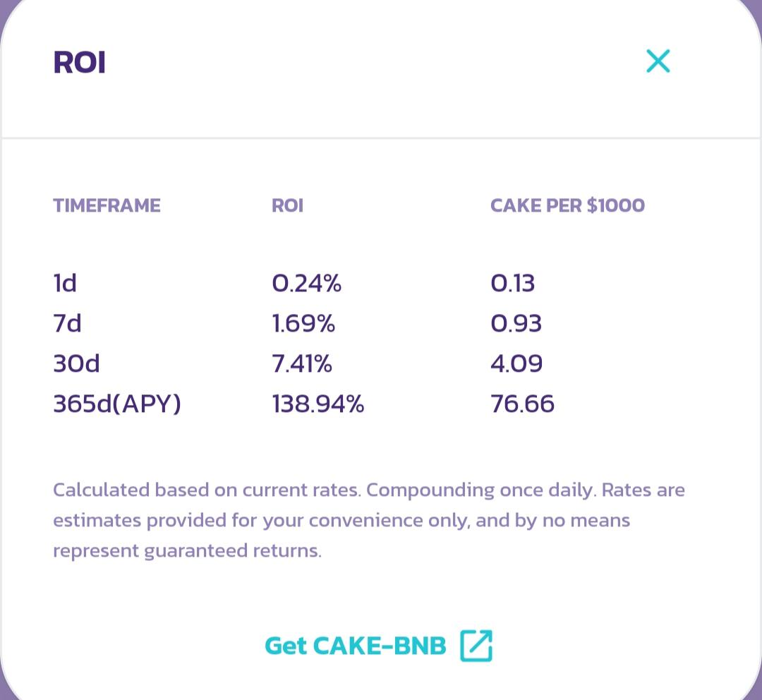Close the ROI dialog with the X icon
Viewport: 762px width, 700px height.
click(658, 61)
